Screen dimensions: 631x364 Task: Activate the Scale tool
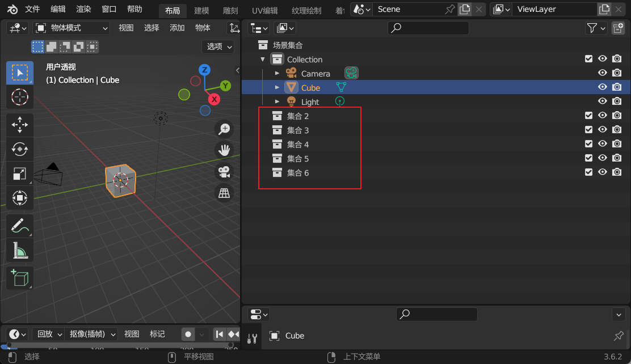[20, 174]
